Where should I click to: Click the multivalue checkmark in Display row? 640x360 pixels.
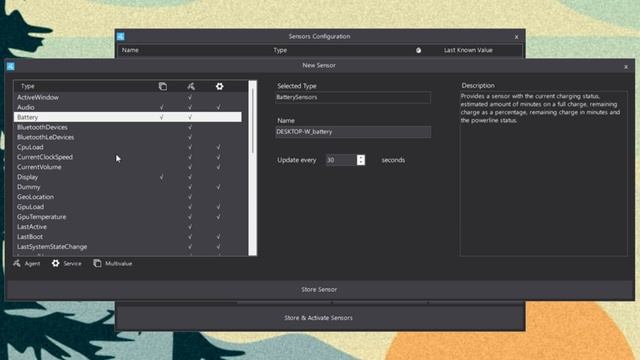(162, 177)
